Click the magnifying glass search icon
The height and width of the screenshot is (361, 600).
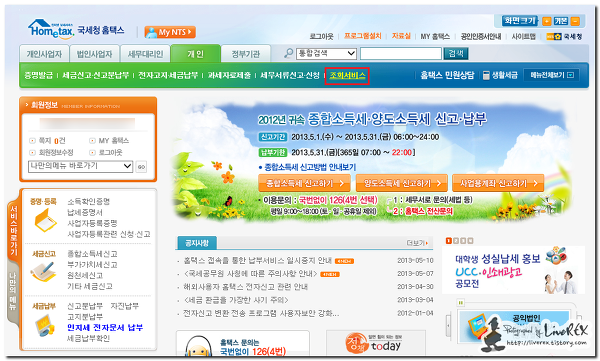[289, 53]
